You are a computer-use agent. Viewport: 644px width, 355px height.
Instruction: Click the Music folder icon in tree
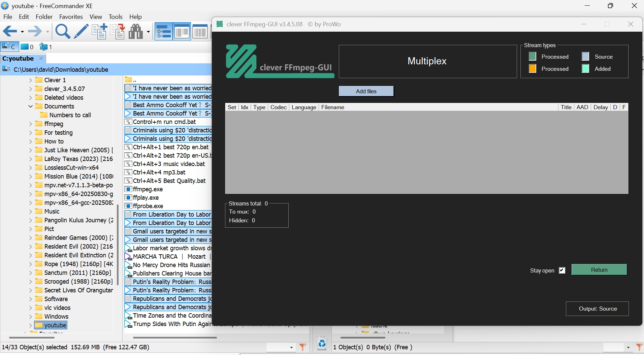(39, 211)
